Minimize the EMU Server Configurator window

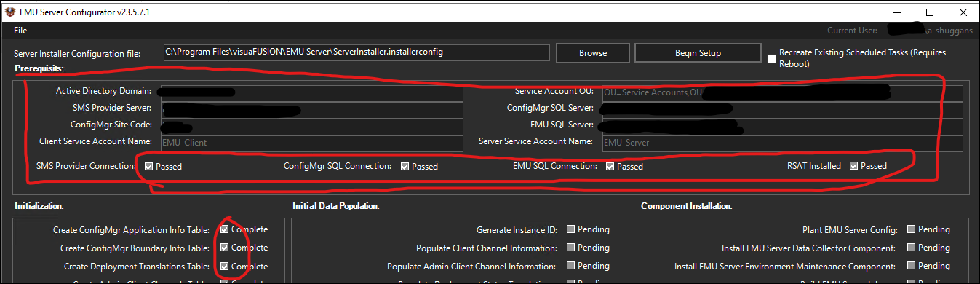(896, 12)
